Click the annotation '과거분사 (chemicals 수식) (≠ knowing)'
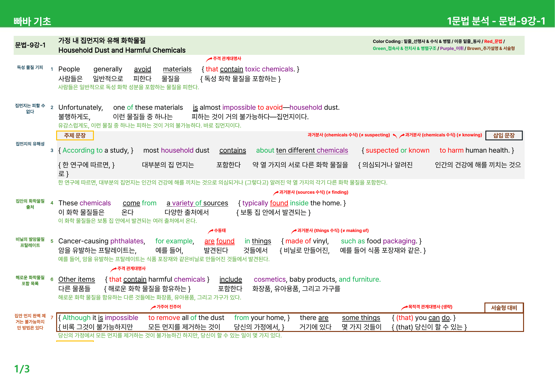 (x=444, y=135)
